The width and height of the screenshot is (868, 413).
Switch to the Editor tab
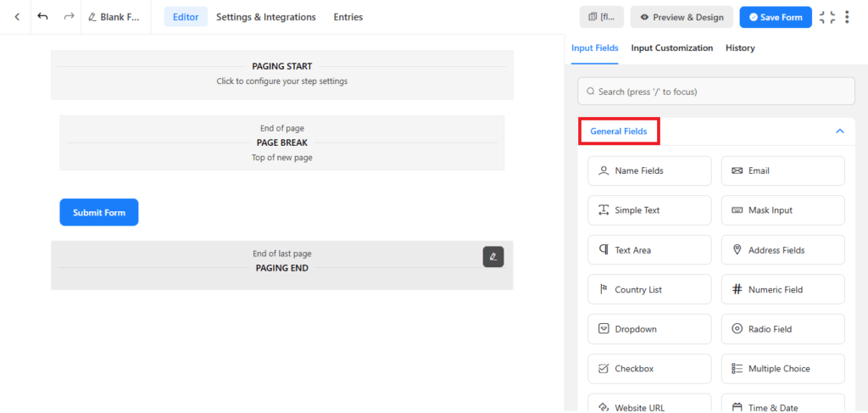click(186, 17)
